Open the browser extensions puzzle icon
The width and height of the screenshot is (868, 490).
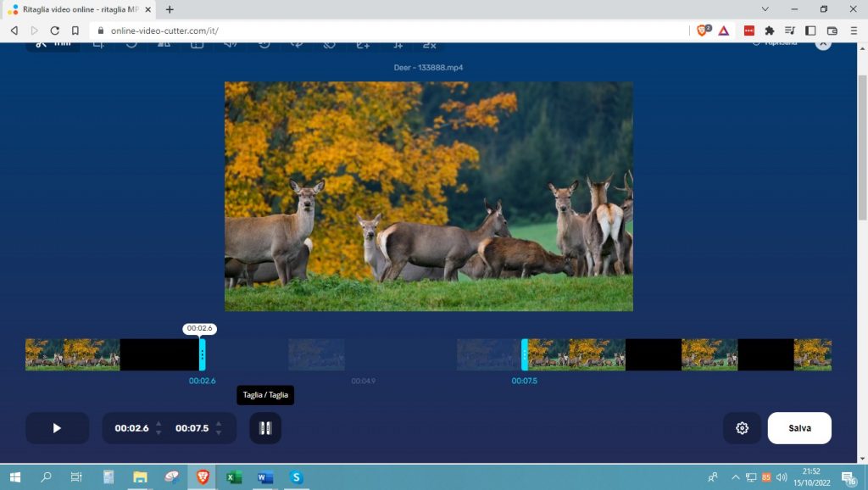point(770,31)
